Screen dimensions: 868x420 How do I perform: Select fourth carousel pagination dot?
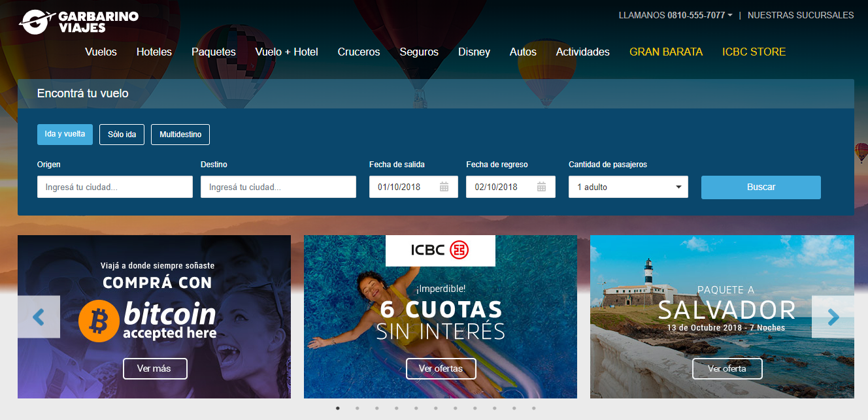tap(397, 408)
